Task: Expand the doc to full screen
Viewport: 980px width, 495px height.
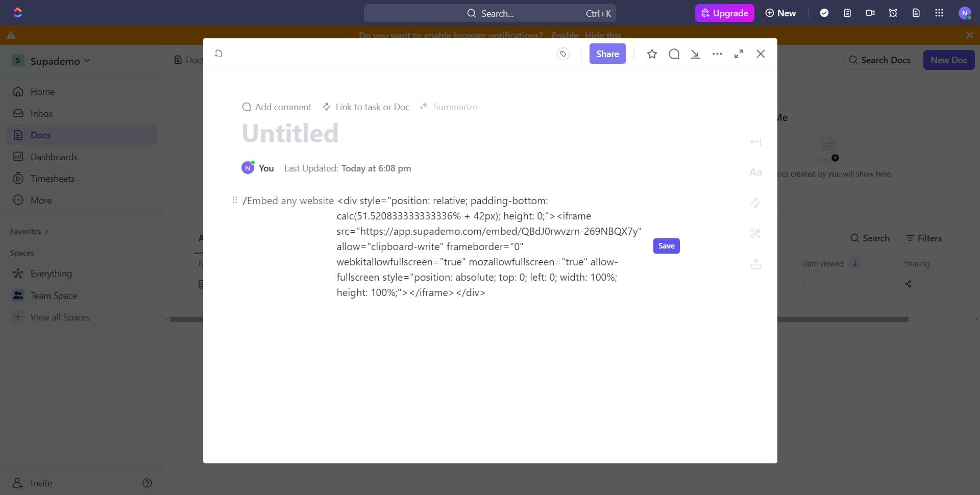Action: [x=739, y=54]
